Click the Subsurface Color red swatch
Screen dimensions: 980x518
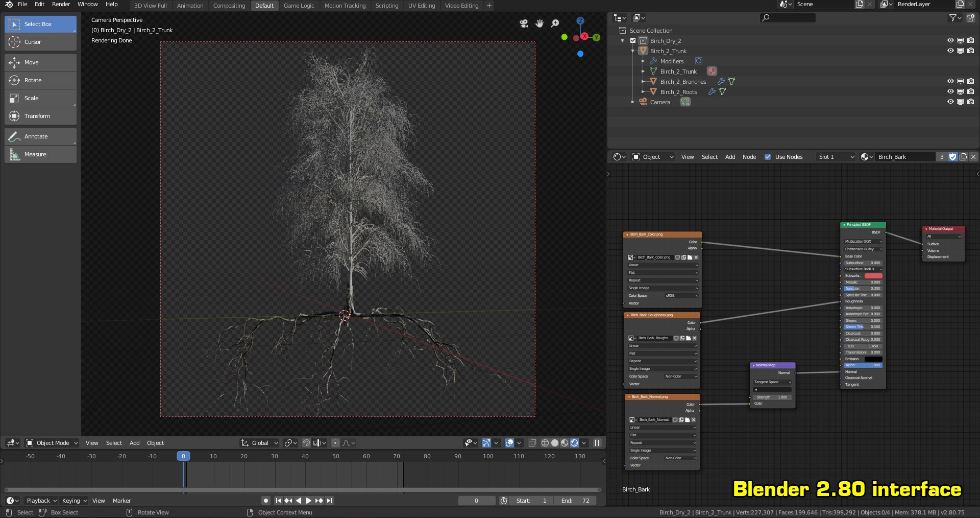click(873, 276)
